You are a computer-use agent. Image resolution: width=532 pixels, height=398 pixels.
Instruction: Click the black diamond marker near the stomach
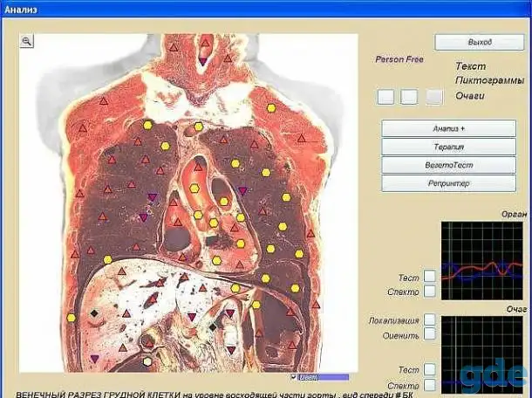(x=213, y=327)
